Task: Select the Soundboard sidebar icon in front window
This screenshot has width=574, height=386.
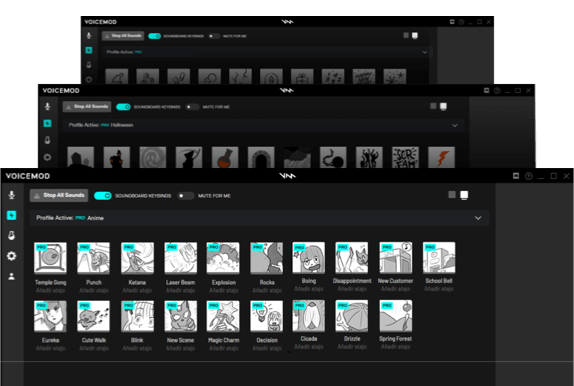Action: click(11, 215)
